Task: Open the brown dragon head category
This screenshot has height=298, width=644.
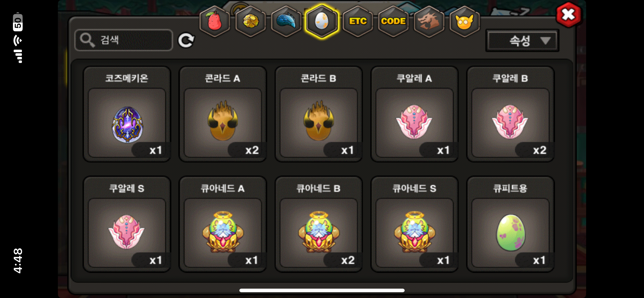Action: pyautogui.click(x=429, y=21)
